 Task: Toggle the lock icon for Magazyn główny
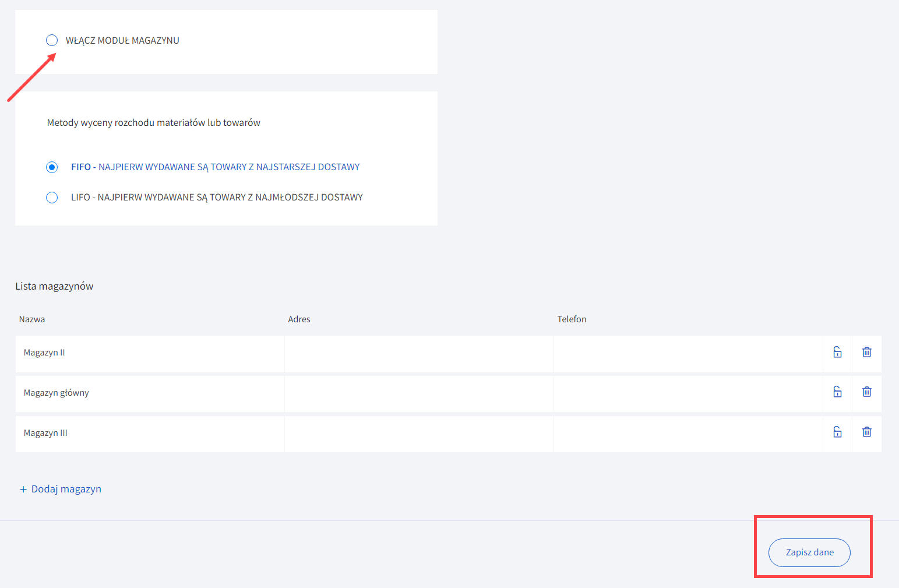click(x=837, y=392)
